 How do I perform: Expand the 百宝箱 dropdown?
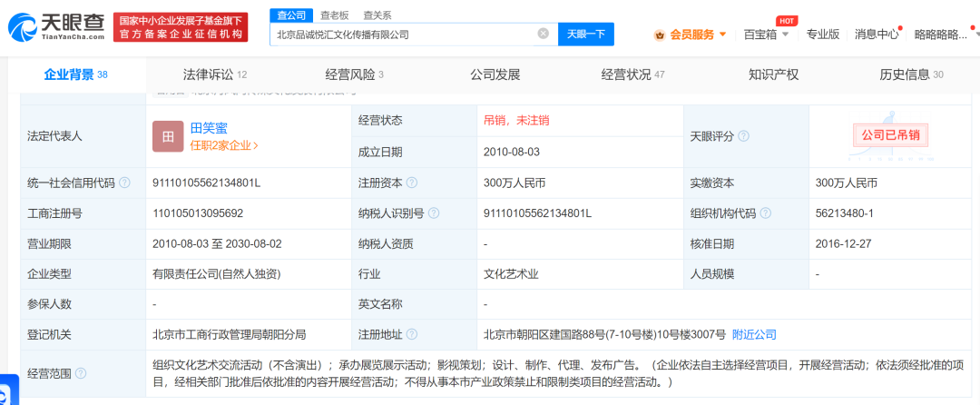[x=766, y=35]
